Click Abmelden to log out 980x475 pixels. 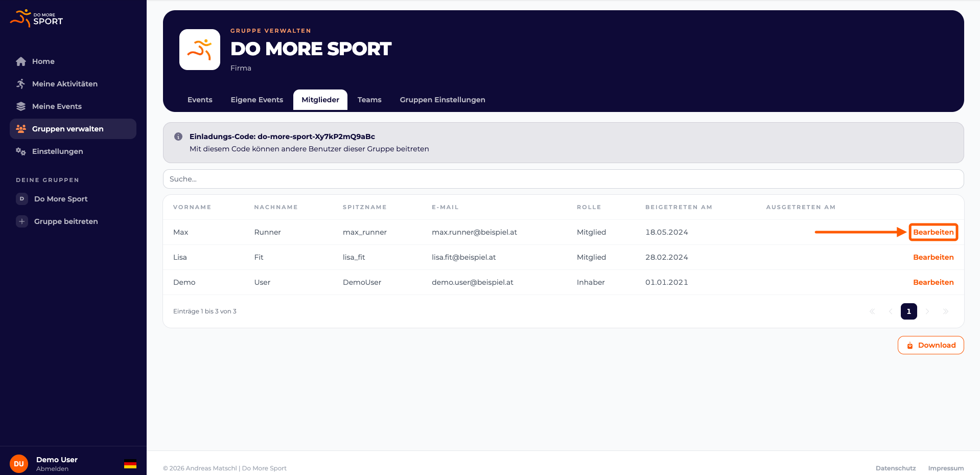click(52, 469)
